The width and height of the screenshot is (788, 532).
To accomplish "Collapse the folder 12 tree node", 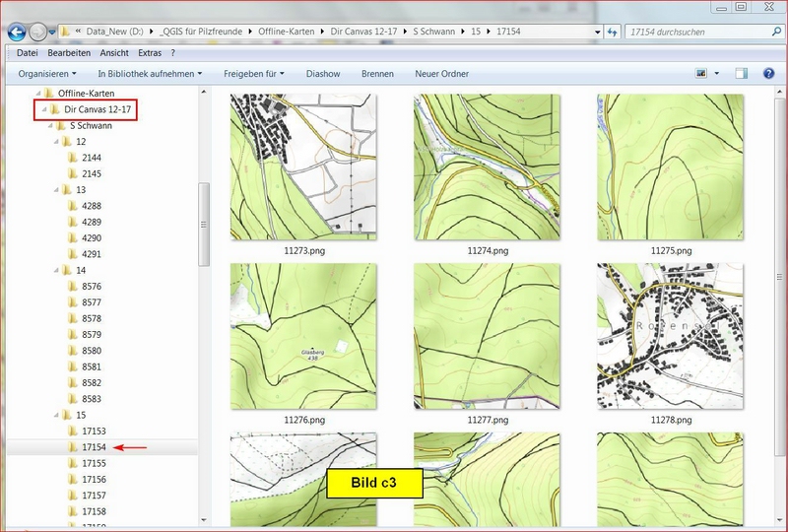I will (54, 142).
